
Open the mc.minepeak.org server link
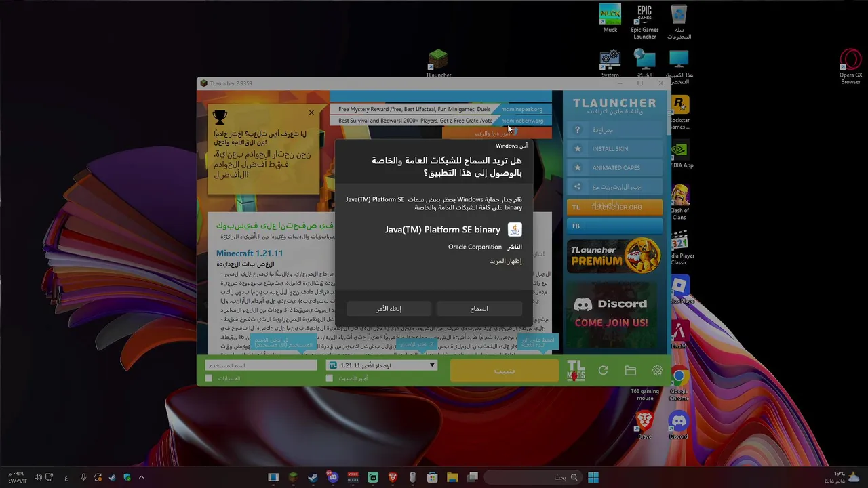click(x=521, y=109)
